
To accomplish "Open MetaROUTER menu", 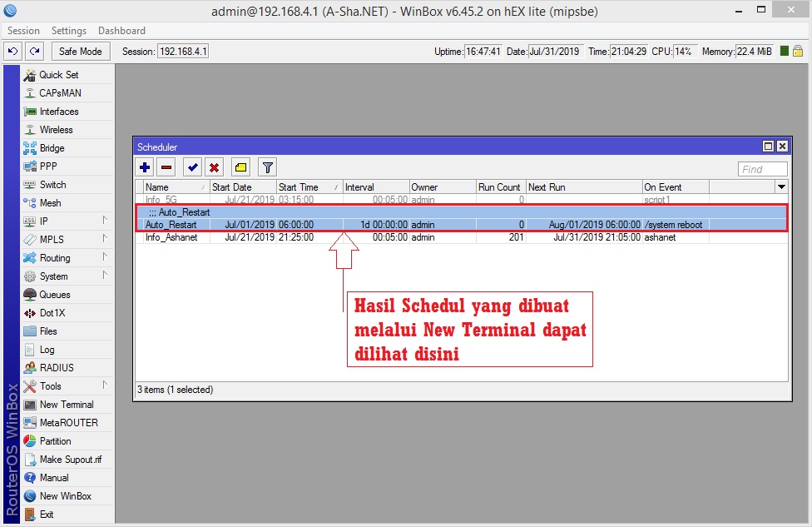I will (68, 423).
